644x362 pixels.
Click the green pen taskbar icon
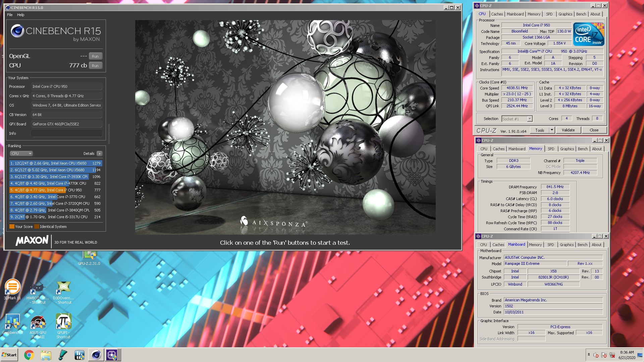point(63,355)
